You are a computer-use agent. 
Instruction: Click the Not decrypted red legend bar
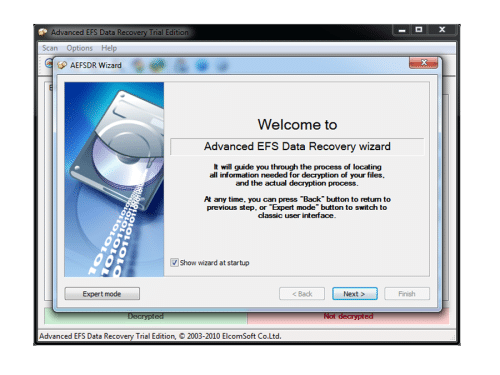(348, 316)
